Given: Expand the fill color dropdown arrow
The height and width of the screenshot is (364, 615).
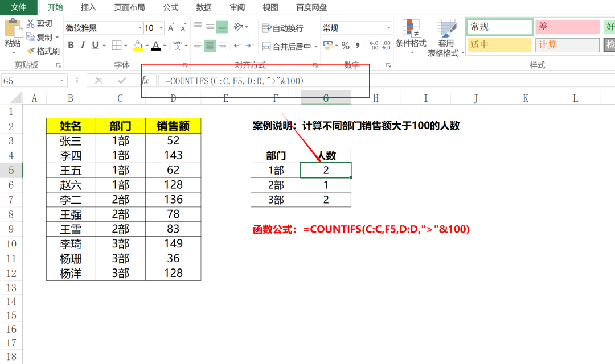Looking at the screenshot, I should [147, 46].
